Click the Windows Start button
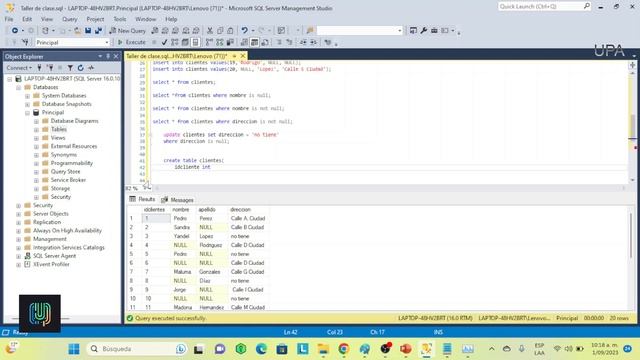This screenshot has width=640, height=360. (x=74, y=349)
